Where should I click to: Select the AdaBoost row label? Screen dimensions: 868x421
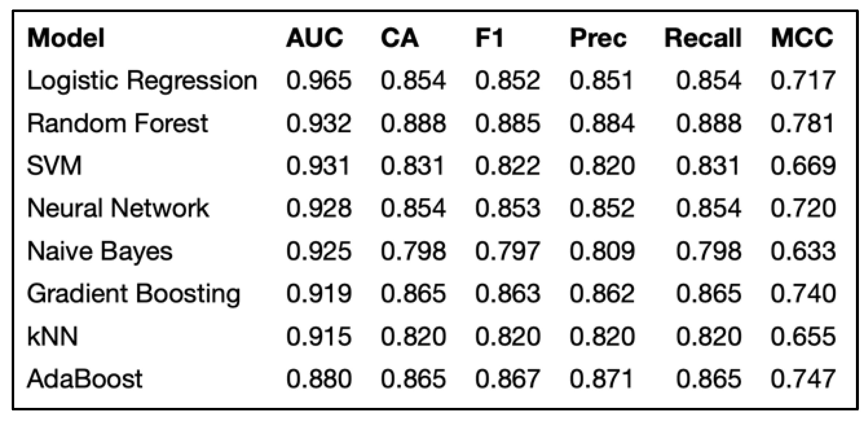[85, 379]
